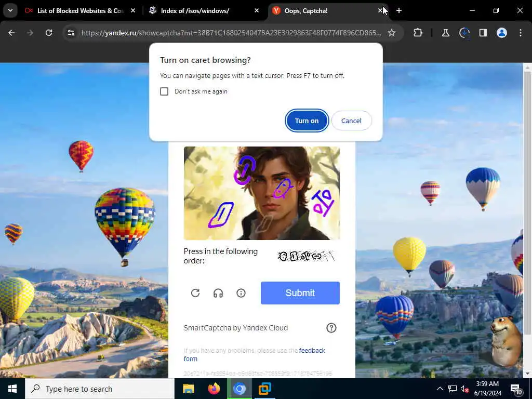This screenshot has width=532, height=399.
Task: Click the taskbar search box
Action: (x=100, y=389)
